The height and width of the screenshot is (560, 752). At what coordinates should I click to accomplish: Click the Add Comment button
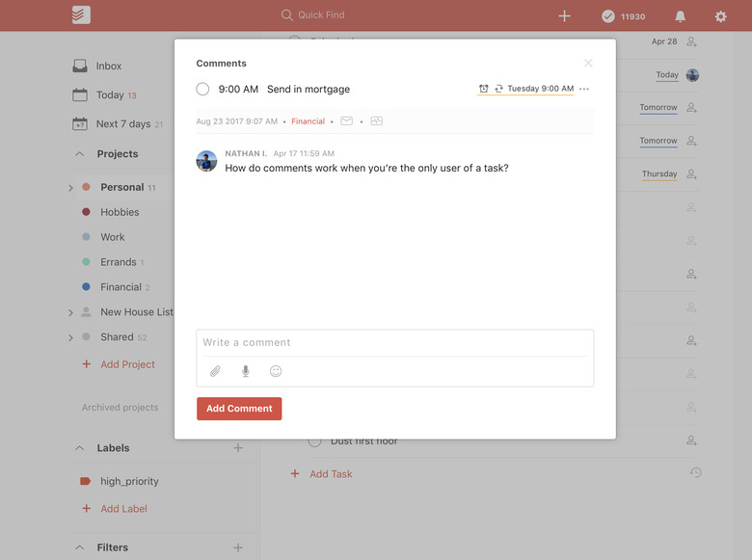[x=239, y=409]
